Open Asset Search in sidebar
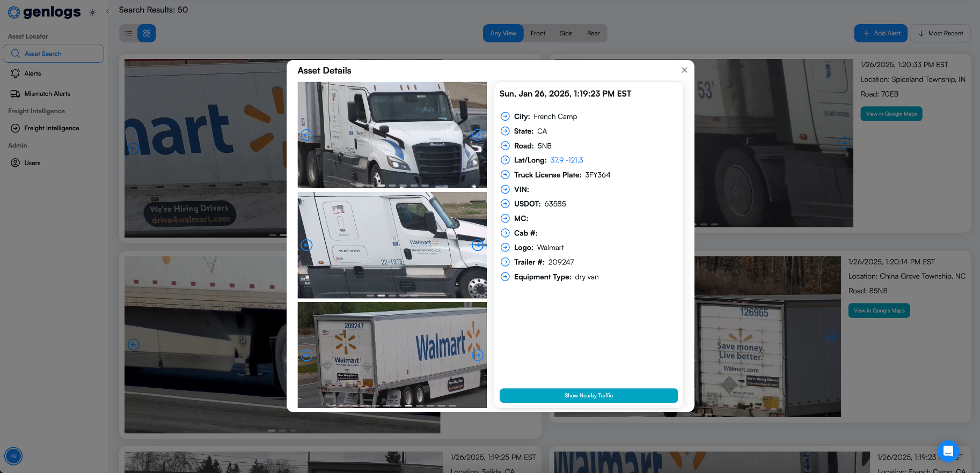Viewport: 980px width, 473px height. click(x=53, y=54)
